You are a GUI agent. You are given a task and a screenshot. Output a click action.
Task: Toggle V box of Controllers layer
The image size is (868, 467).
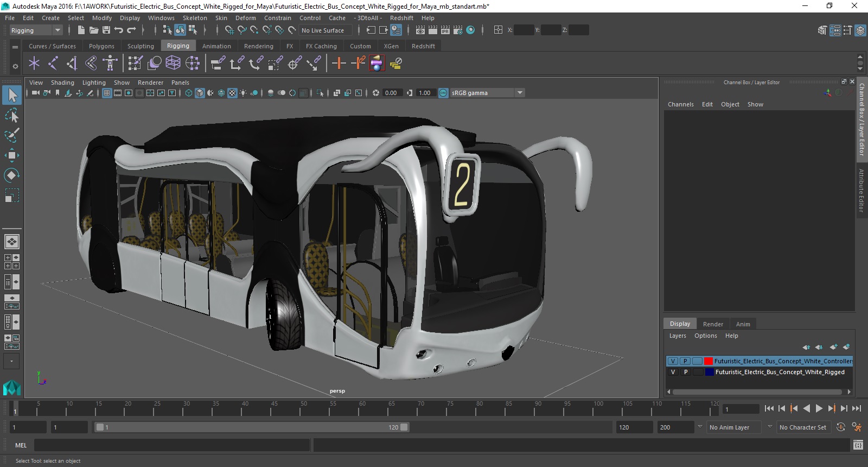pyautogui.click(x=673, y=361)
